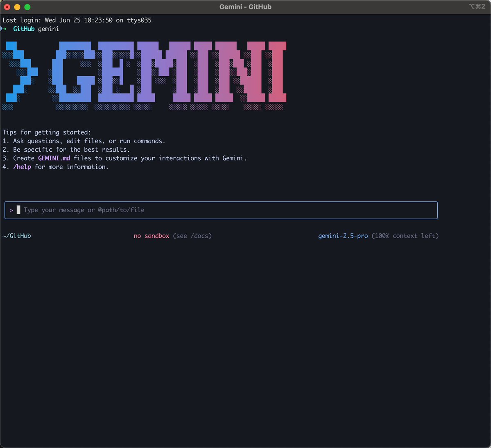Click the highlighted 'GEMINI.md' text
The width and height of the screenshot is (491, 448).
tap(54, 158)
